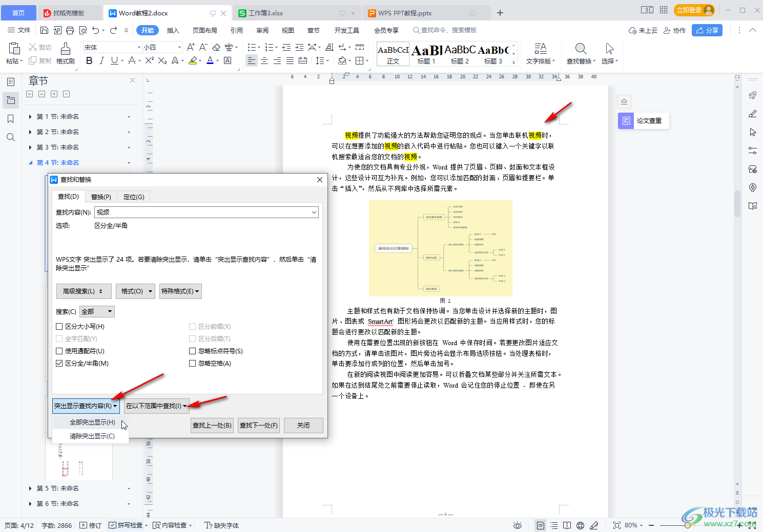
Task: Open the font size dropdown
Action: click(x=179, y=47)
